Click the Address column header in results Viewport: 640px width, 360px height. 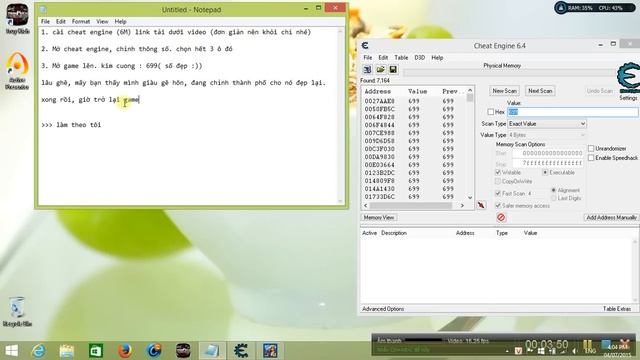[378, 91]
